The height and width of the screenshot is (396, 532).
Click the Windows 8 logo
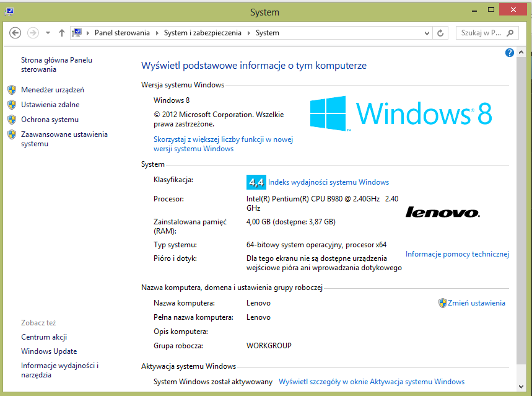click(401, 113)
